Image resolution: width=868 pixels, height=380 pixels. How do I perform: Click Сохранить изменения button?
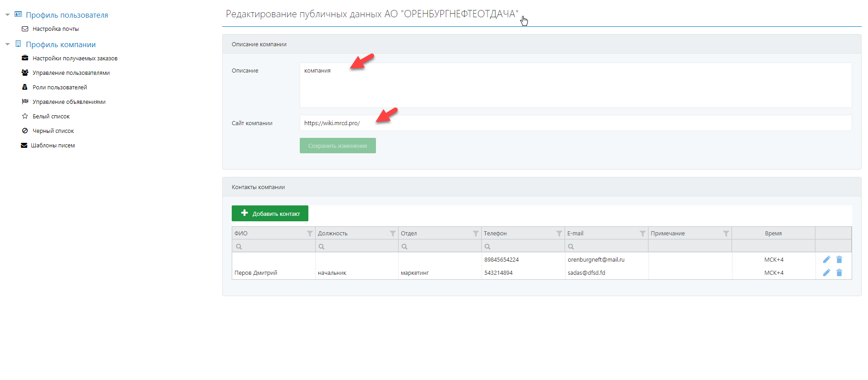[x=337, y=146]
